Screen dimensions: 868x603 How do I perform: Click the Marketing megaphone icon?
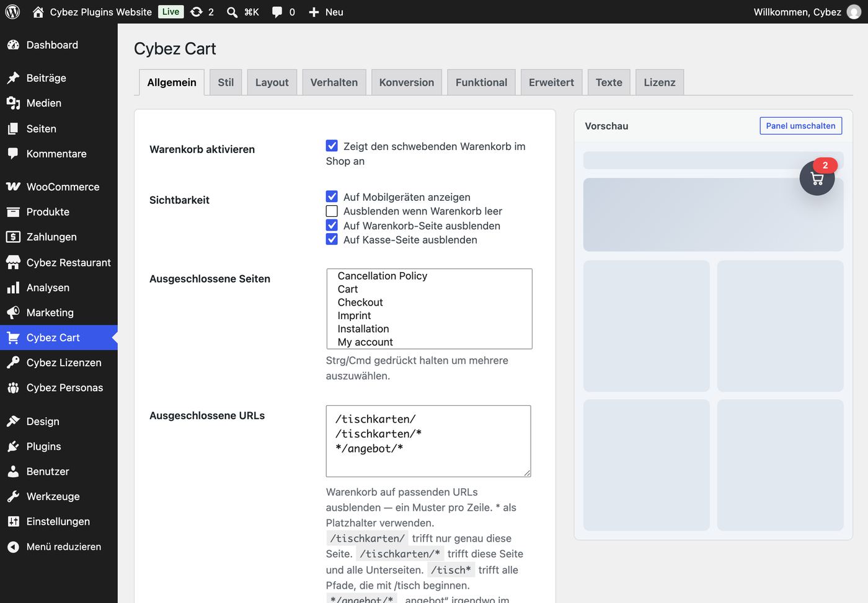click(x=13, y=313)
